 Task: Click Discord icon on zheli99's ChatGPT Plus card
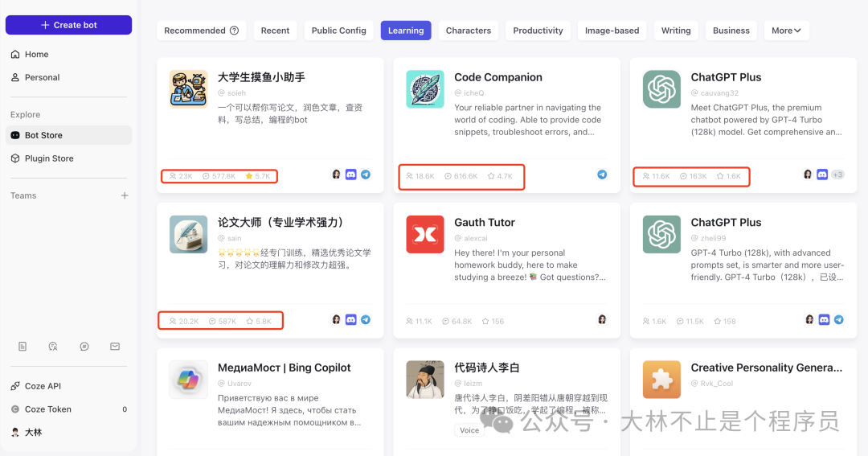click(825, 320)
